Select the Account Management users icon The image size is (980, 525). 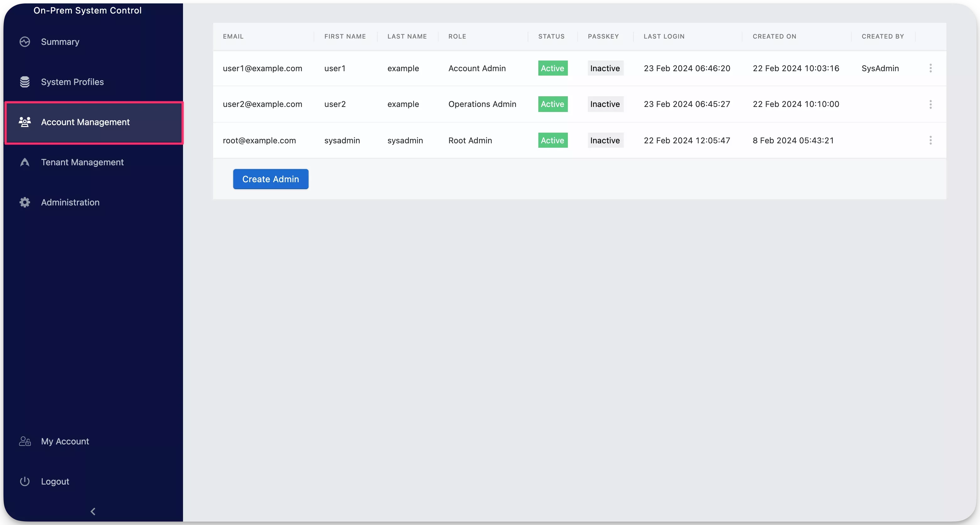click(x=25, y=122)
